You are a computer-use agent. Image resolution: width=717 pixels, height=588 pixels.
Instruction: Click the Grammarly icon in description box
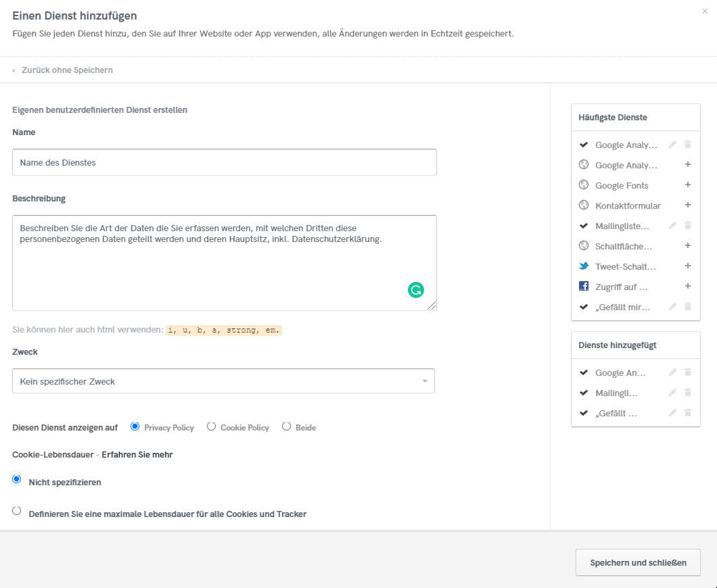(415, 290)
